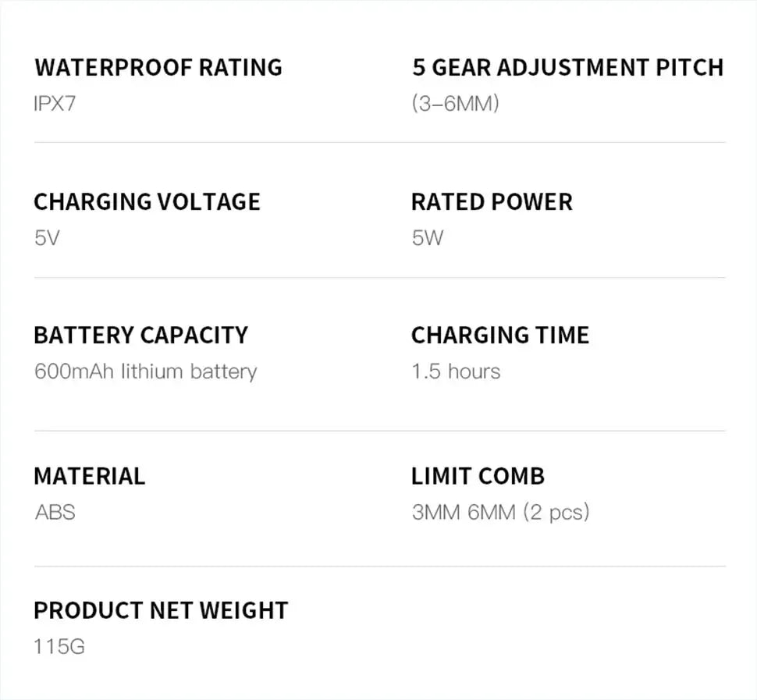757x700 pixels.
Task: Click the MATERIAL heading
Action: (x=89, y=476)
